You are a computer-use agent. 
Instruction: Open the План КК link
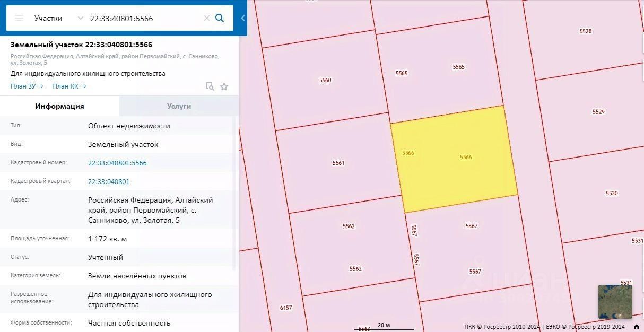69,86
